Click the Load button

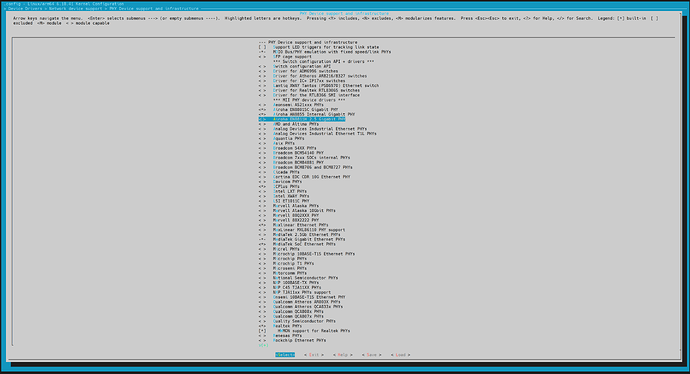400,355
